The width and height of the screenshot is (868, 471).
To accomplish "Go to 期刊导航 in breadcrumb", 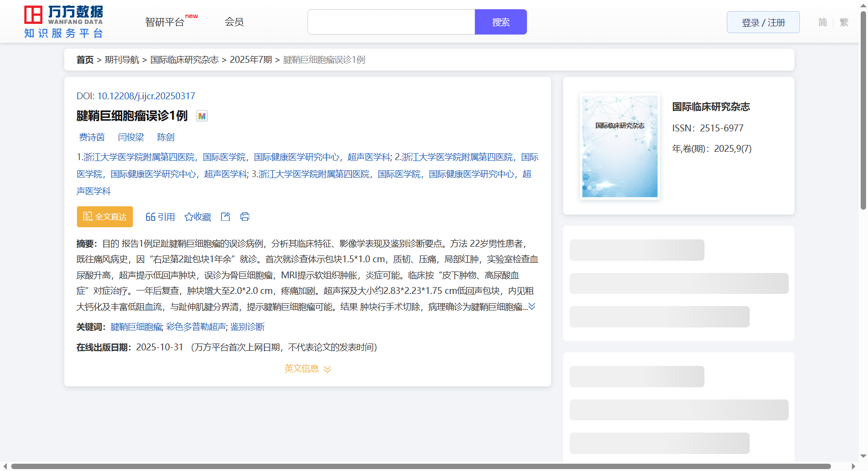I will (122, 60).
